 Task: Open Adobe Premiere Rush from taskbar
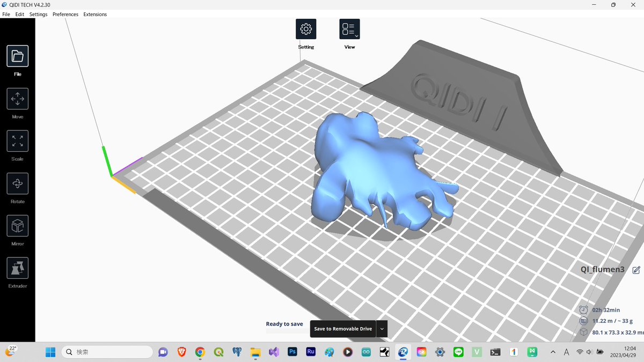311,352
